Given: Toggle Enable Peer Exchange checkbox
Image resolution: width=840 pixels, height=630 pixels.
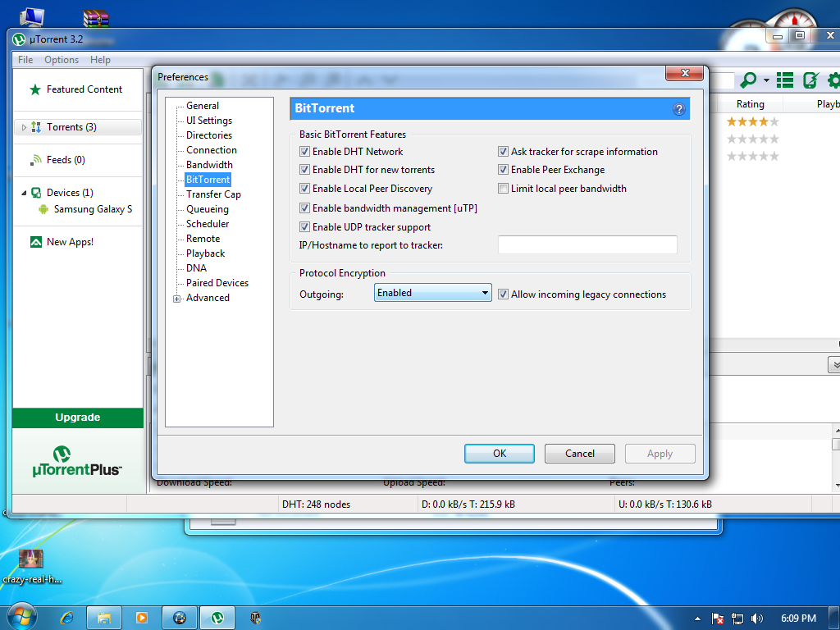Looking at the screenshot, I should 503,170.
